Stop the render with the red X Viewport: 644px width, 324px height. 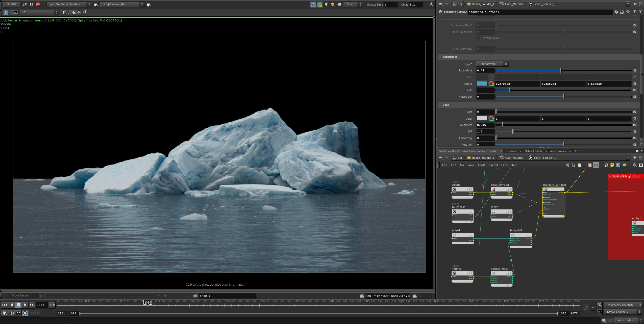pos(38,4)
